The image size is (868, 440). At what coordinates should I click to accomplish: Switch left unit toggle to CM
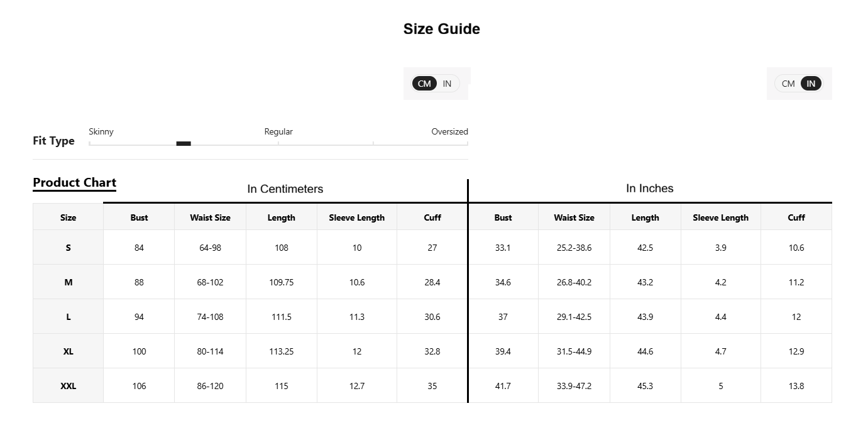(x=424, y=84)
